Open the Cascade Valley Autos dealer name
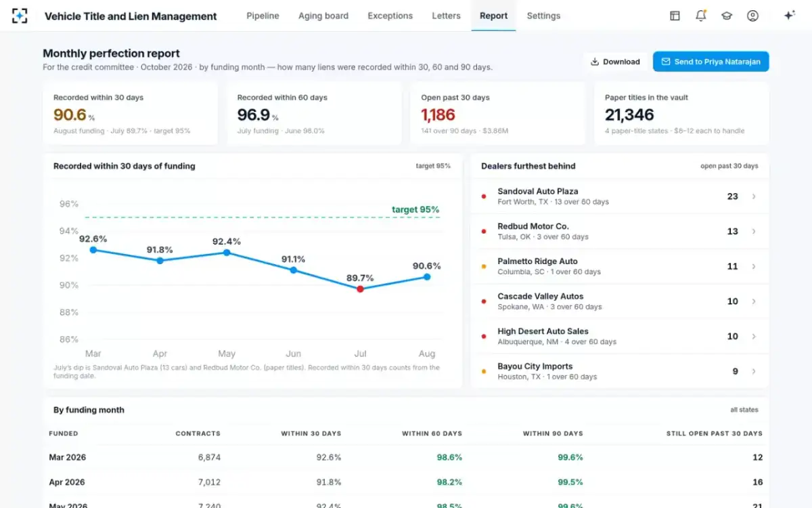The width and height of the screenshot is (812, 508). pos(540,297)
